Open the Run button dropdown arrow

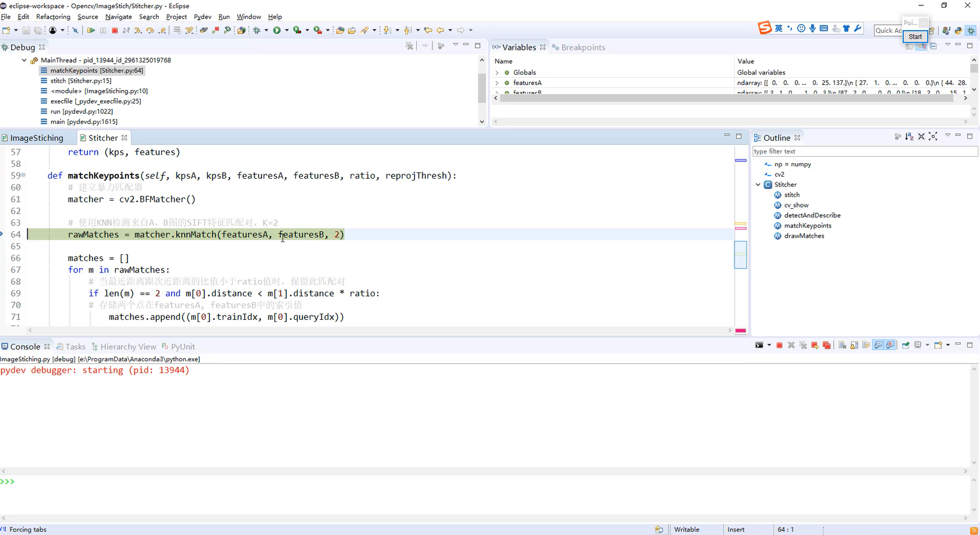(x=287, y=30)
